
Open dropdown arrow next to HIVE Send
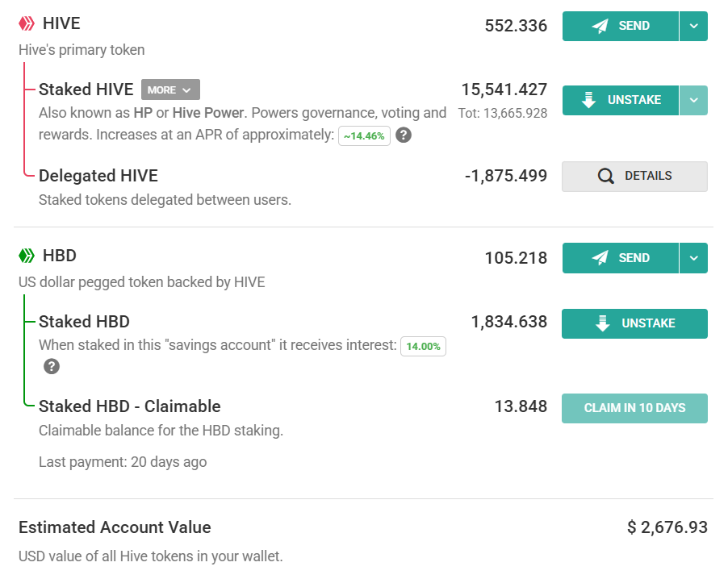tap(693, 27)
